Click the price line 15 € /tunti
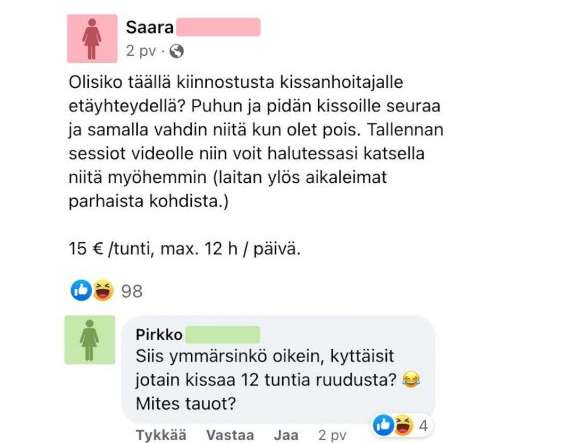Image resolution: width=581 pixels, height=443 pixels. [x=185, y=249]
